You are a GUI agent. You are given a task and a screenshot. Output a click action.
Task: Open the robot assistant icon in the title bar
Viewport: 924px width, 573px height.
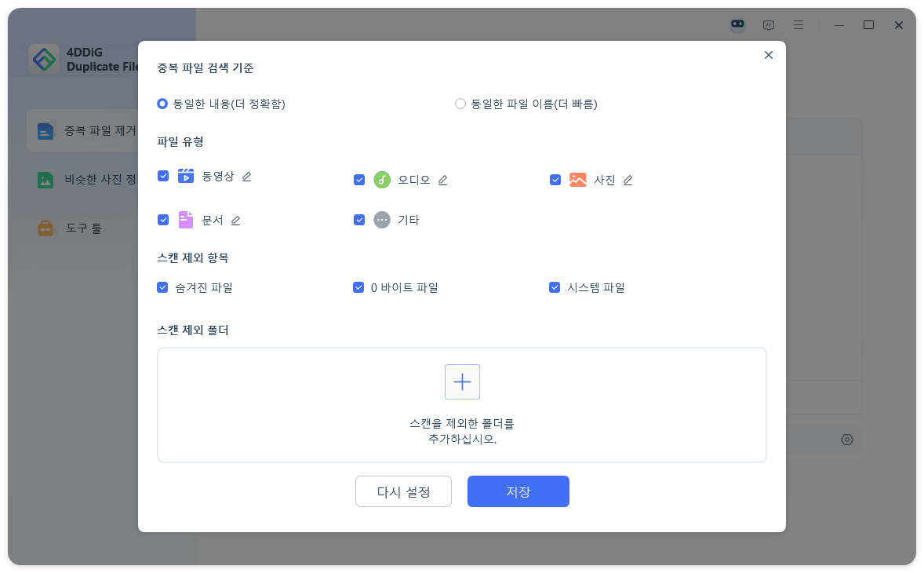point(737,24)
